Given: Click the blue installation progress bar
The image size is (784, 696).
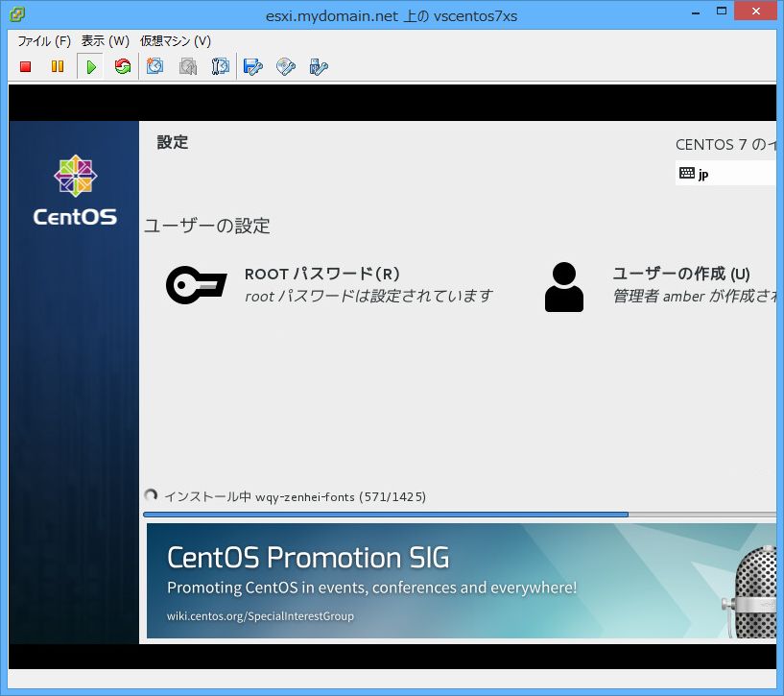Looking at the screenshot, I should (x=459, y=515).
